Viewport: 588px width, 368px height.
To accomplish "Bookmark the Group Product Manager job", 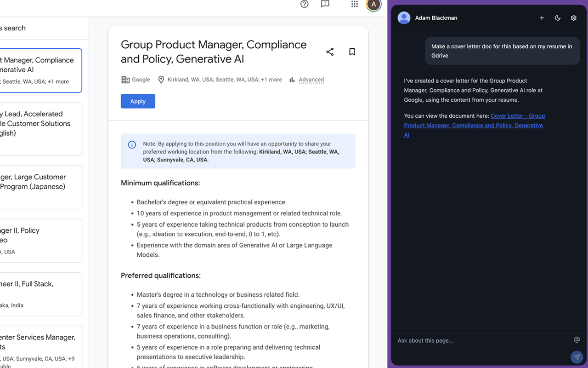I will click(352, 52).
